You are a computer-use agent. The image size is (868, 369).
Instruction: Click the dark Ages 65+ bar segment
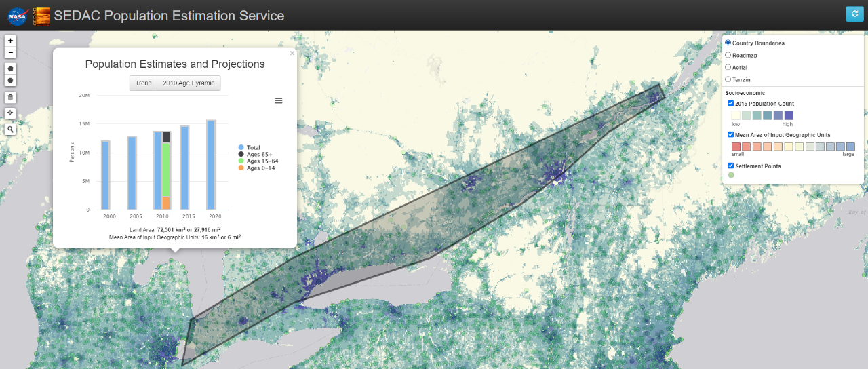pos(166,137)
